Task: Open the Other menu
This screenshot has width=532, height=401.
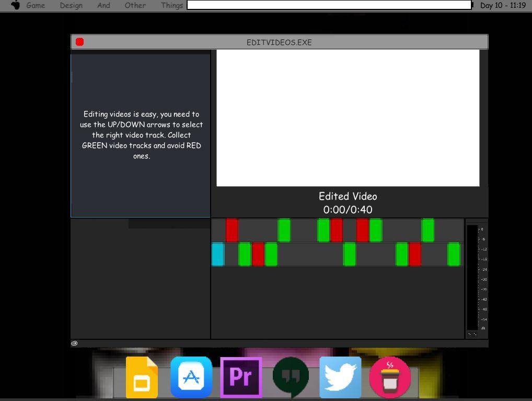Action: coord(135,5)
